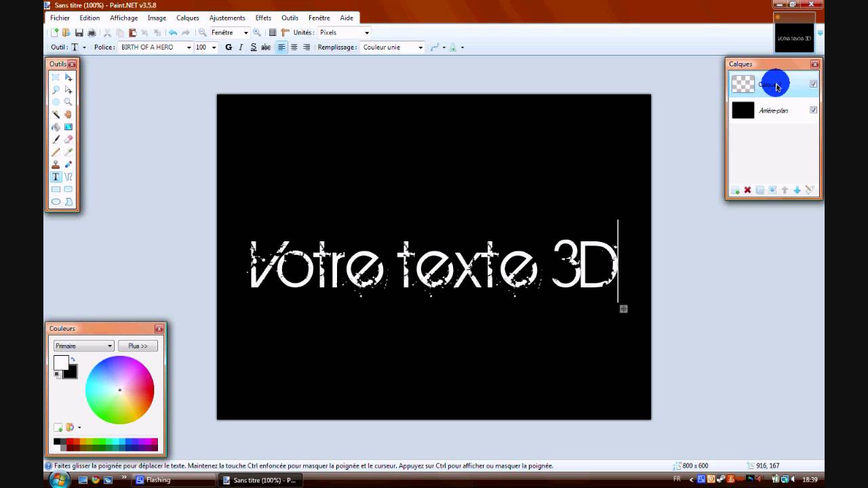Move the layer down
This screenshot has height=488, width=868.
pyautogui.click(x=797, y=190)
